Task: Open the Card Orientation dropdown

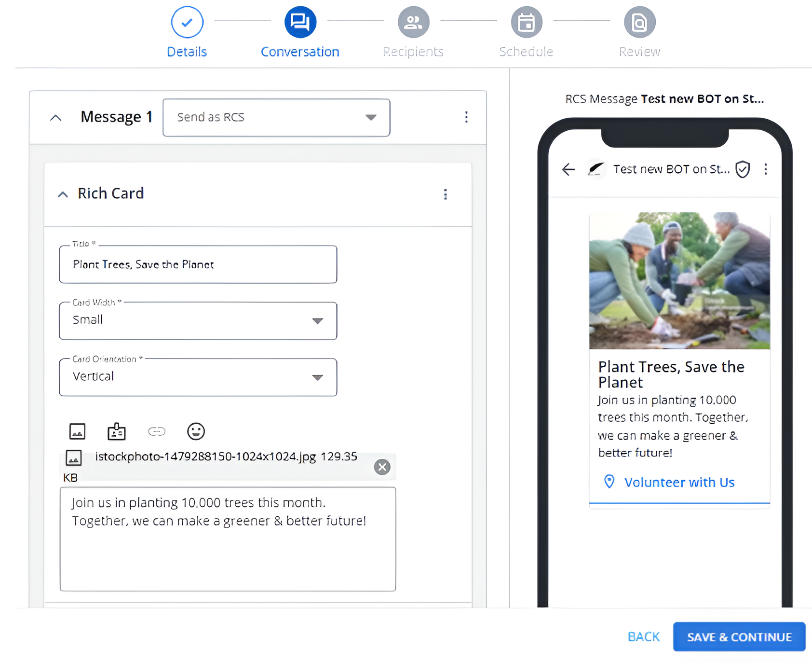Action: [198, 377]
